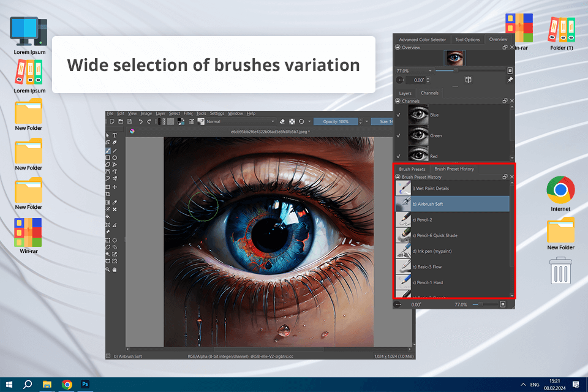This screenshot has height=392, width=588.
Task: Click the Undo arrow in toolbar
Action: tap(141, 121)
